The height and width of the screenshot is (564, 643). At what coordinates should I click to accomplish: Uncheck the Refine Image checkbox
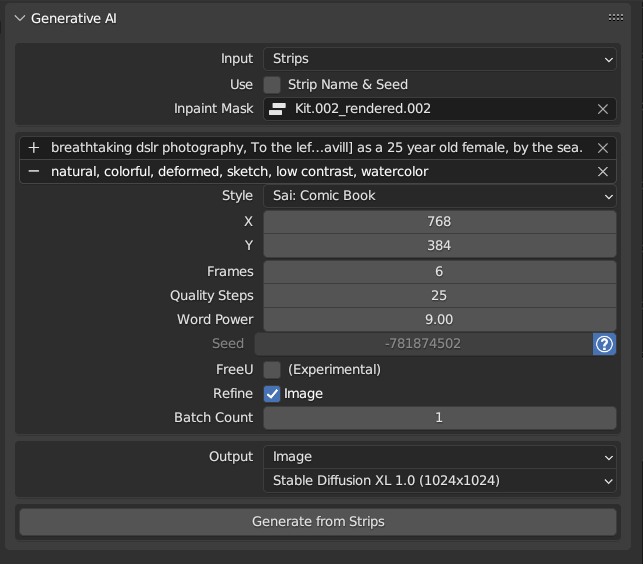coord(272,394)
